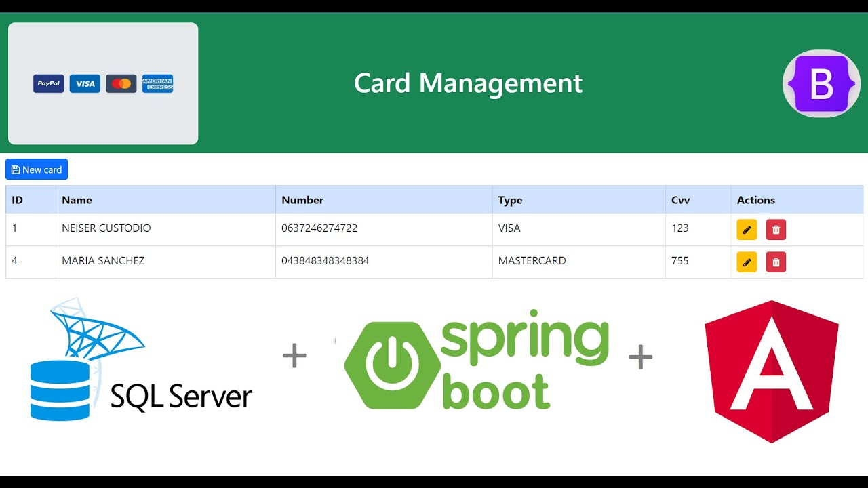Click the ID column header
The height and width of the screenshot is (488, 868).
tap(31, 200)
